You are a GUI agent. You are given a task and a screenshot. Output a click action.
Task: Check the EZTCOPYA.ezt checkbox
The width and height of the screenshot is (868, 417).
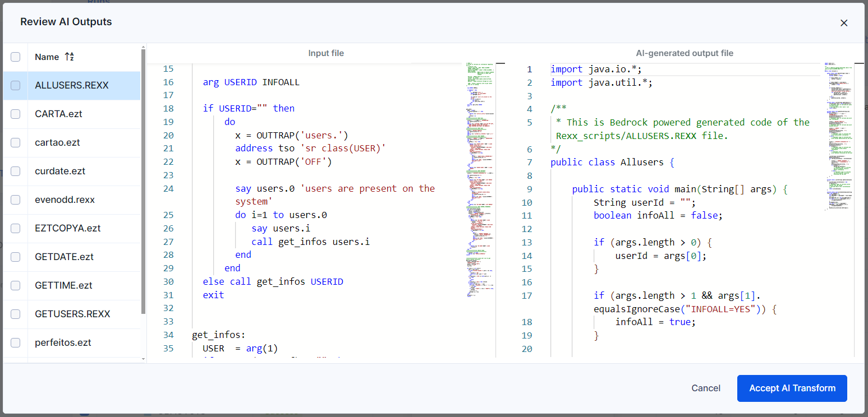click(16, 228)
